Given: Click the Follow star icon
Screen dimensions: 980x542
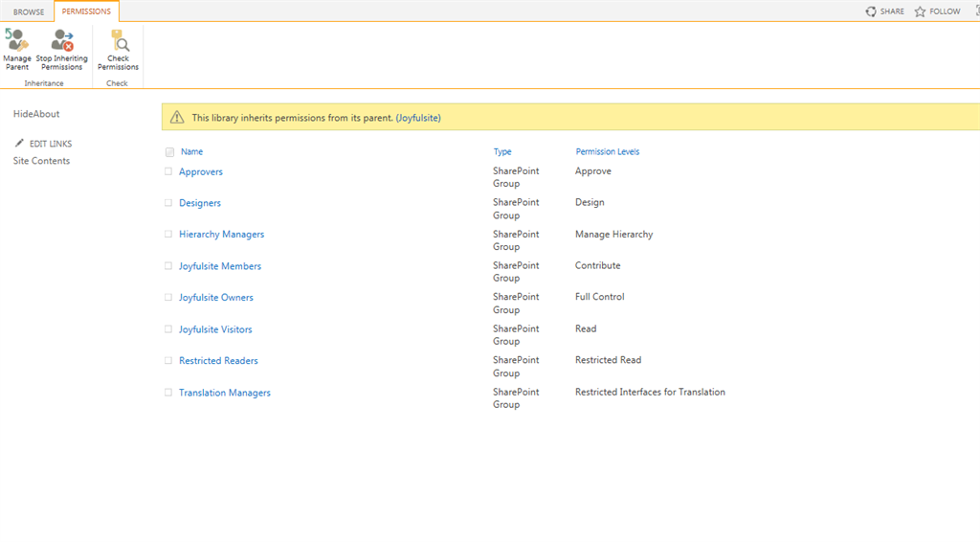Looking at the screenshot, I should [920, 11].
